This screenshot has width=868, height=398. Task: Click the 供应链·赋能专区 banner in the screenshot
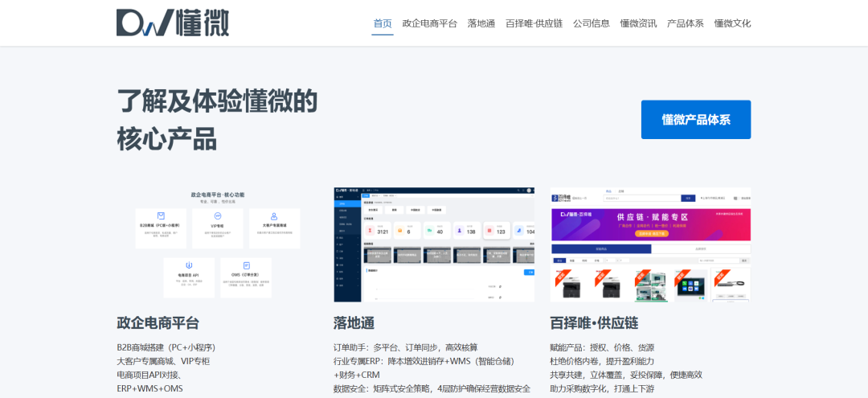[650, 224]
